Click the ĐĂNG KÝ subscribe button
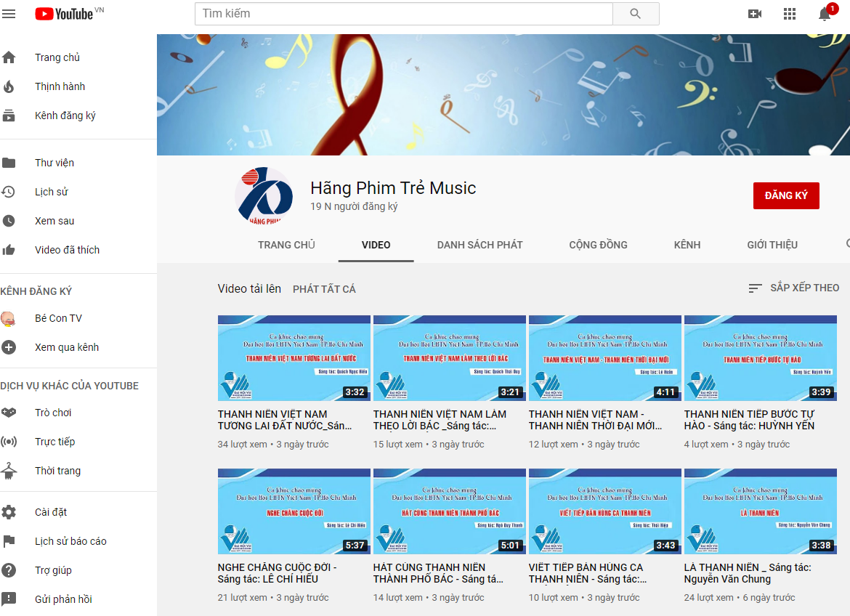The height and width of the screenshot is (616, 850). (786, 196)
